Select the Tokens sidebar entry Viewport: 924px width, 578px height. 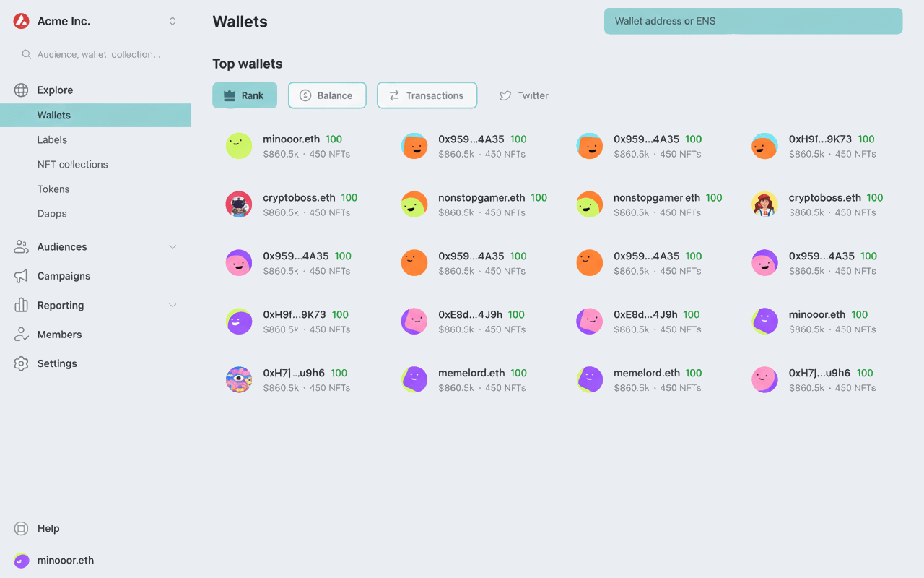coord(53,189)
